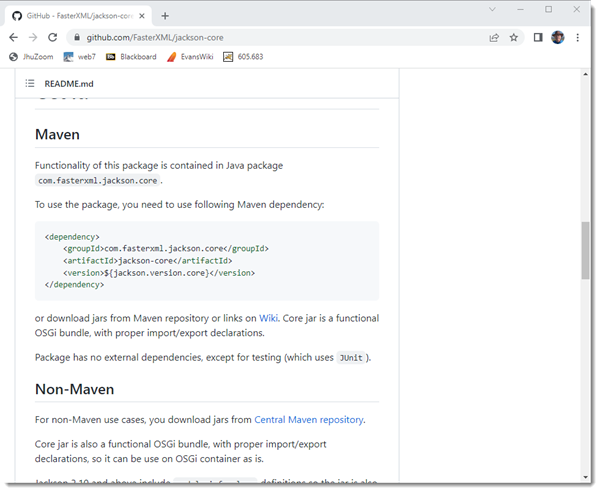This screenshot has width=600, height=492.
Task: View site info lock icon
Action: click(x=77, y=37)
